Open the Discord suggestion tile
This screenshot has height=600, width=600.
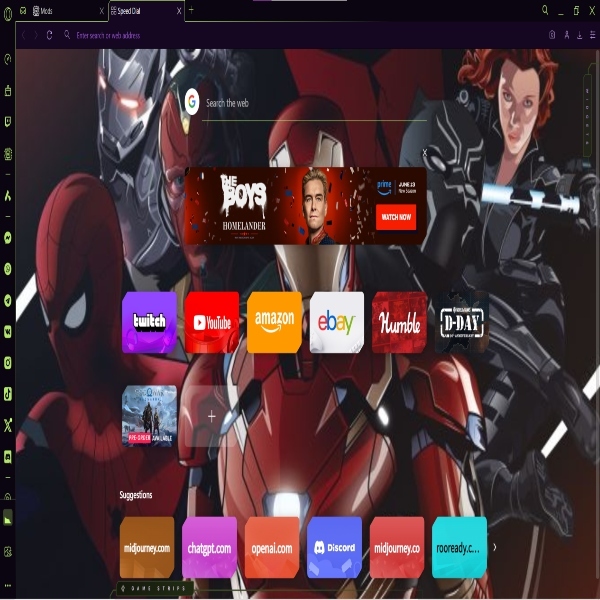click(334, 548)
